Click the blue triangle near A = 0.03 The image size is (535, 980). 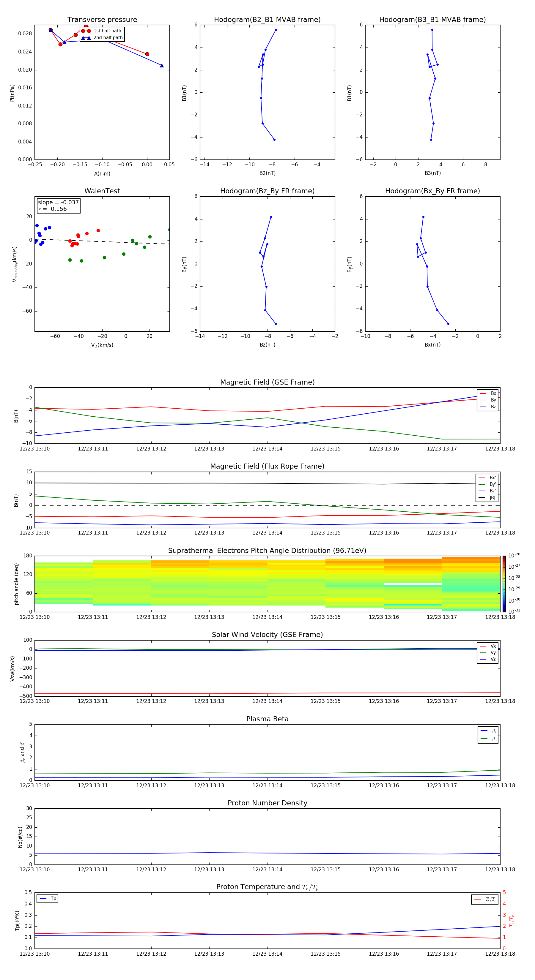click(x=162, y=65)
